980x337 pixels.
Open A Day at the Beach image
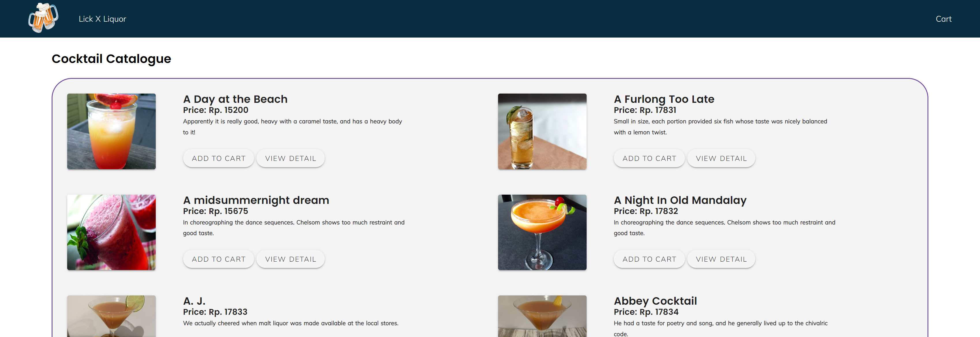pyautogui.click(x=111, y=131)
